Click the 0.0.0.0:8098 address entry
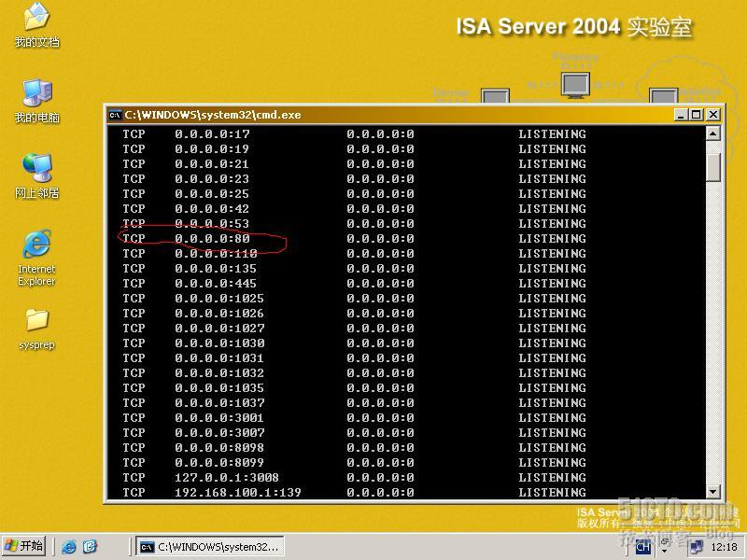747x560 pixels. click(219, 447)
